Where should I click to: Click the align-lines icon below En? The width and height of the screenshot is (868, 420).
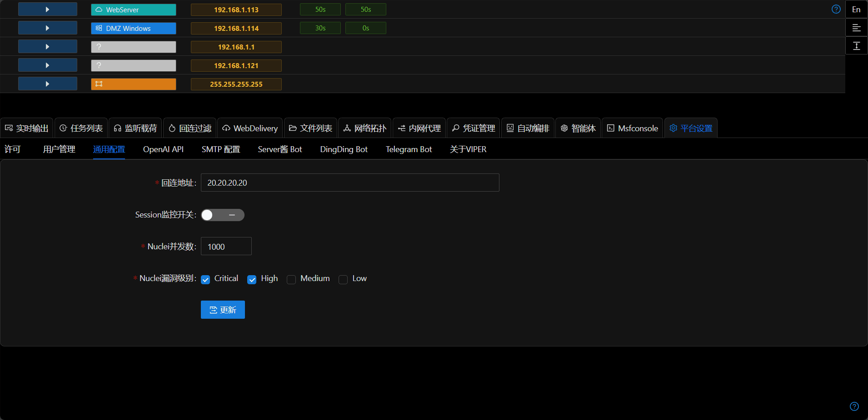pyautogui.click(x=856, y=28)
